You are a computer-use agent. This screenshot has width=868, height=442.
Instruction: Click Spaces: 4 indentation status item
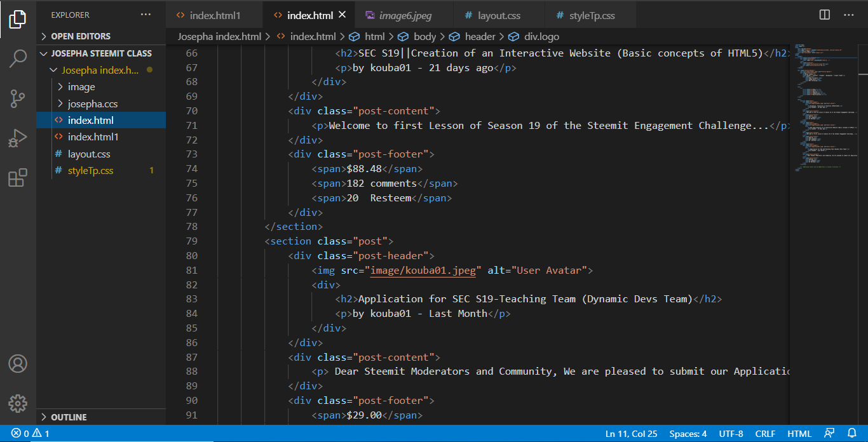(x=688, y=434)
